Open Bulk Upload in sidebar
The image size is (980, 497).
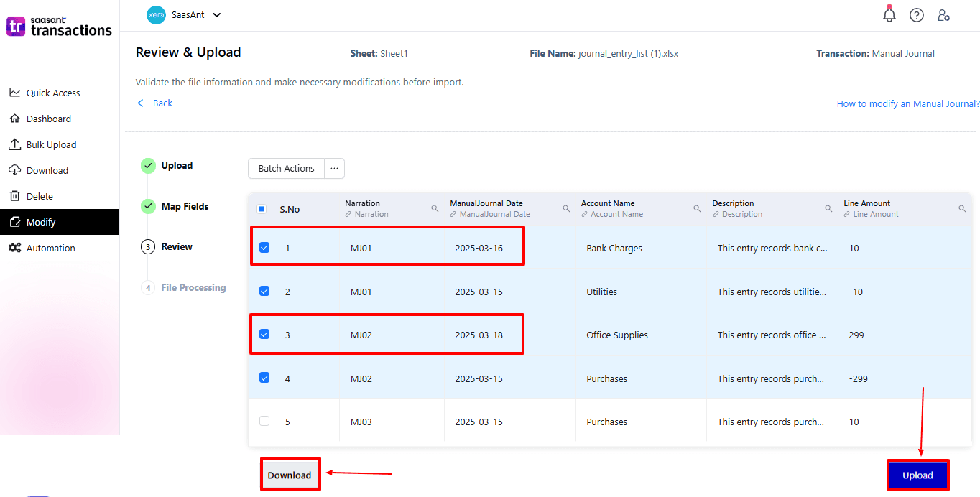[51, 144]
